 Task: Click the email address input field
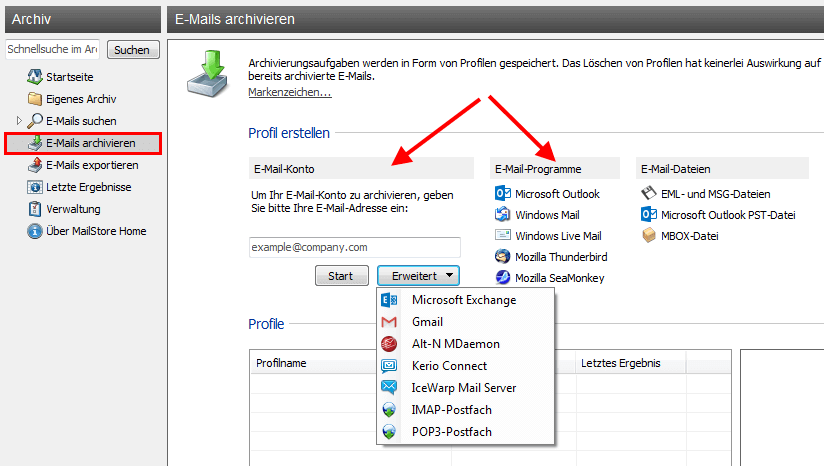tap(354, 247)
